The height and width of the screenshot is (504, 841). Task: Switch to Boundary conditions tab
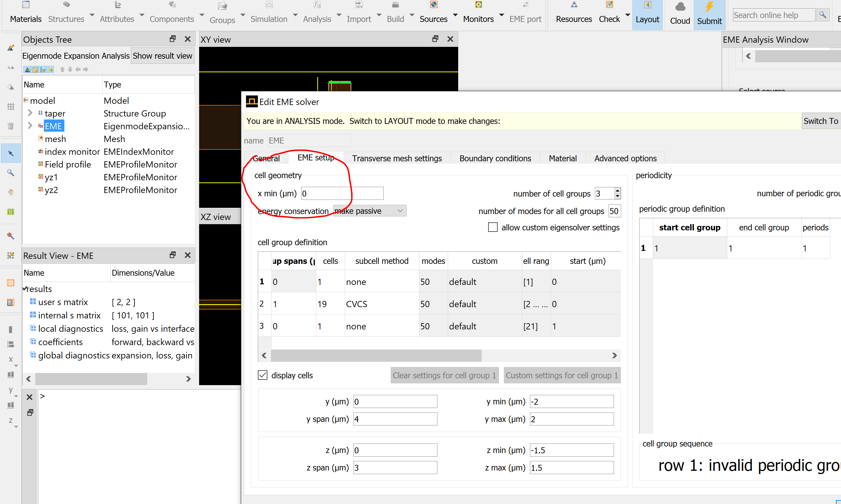(495, 158)
